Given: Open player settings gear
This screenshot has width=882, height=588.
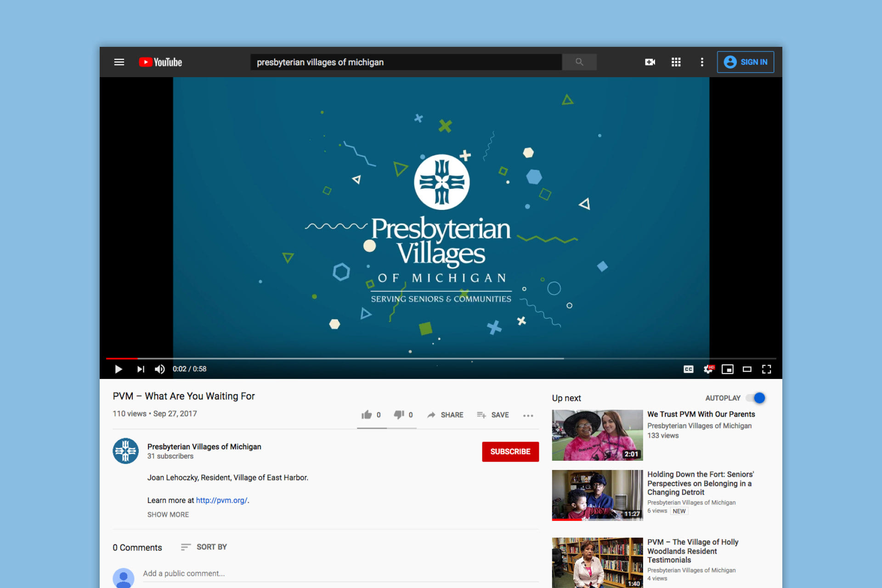Looking at the screenshot, I should tap(708, 369).
